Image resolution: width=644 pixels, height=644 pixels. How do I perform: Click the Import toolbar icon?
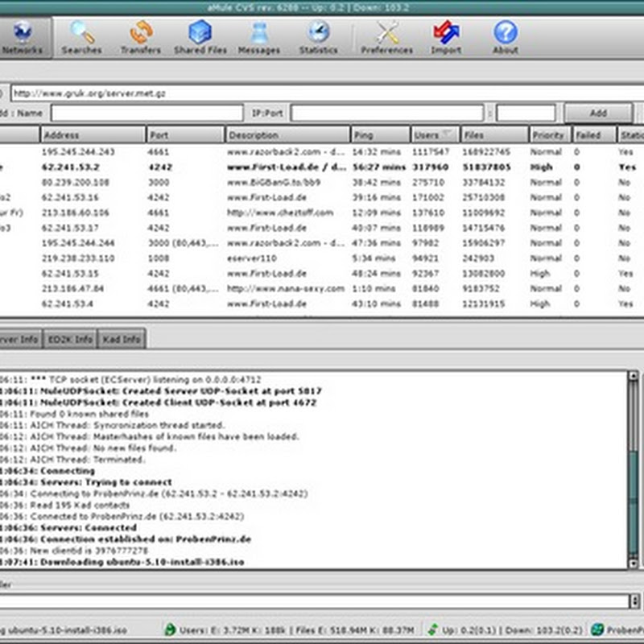(x=445, y=37)
